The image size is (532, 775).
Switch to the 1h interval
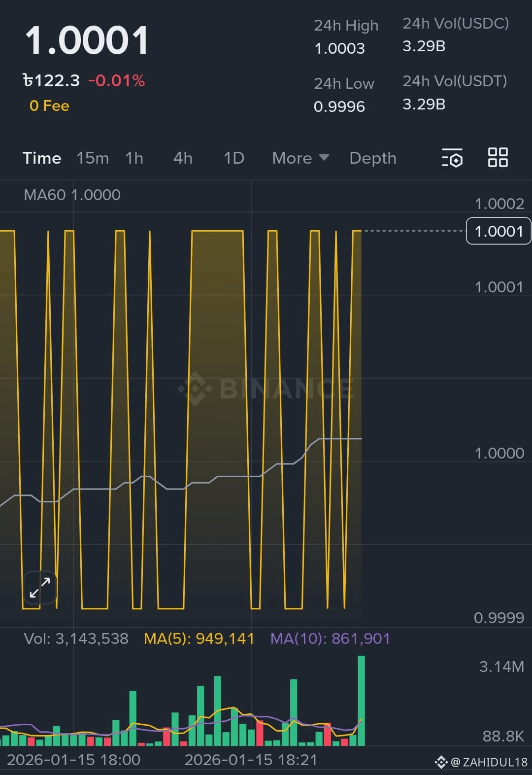(134, 158)
